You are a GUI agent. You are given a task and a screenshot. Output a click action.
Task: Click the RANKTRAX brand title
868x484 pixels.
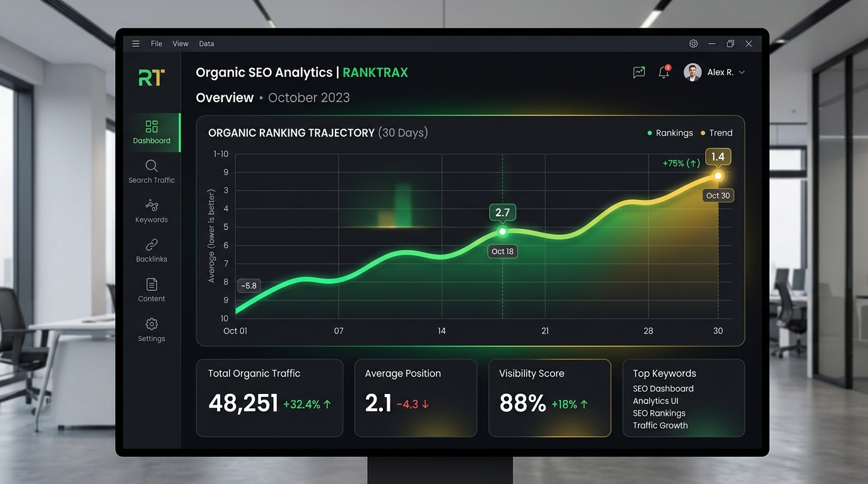[375, 72]
